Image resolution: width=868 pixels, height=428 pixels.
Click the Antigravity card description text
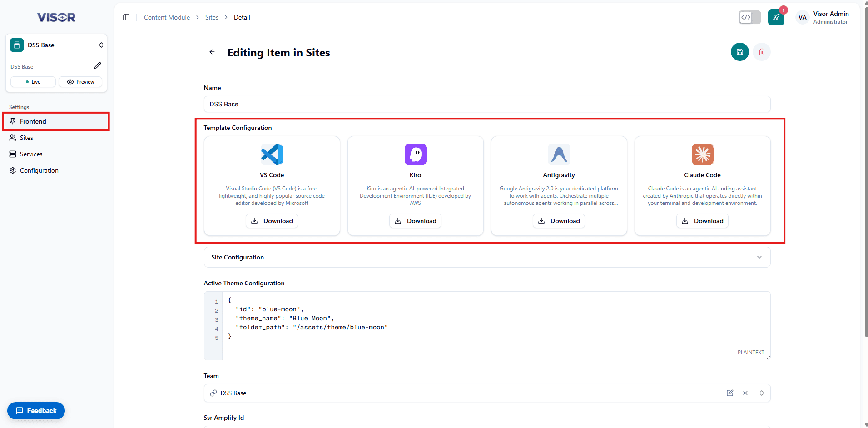(559, 196)
